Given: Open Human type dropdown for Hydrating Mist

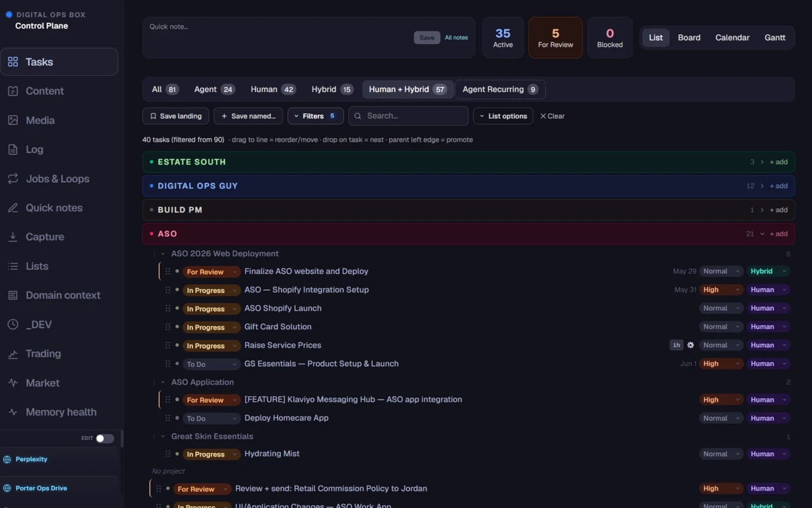Looking at the screenshot, I should (768, 454).
